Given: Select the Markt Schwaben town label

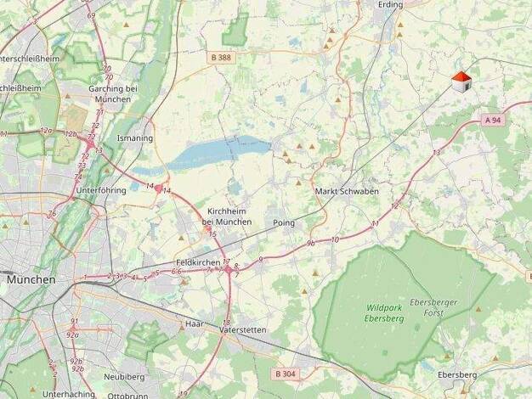Looking at the screenshot, I should 347,192.
